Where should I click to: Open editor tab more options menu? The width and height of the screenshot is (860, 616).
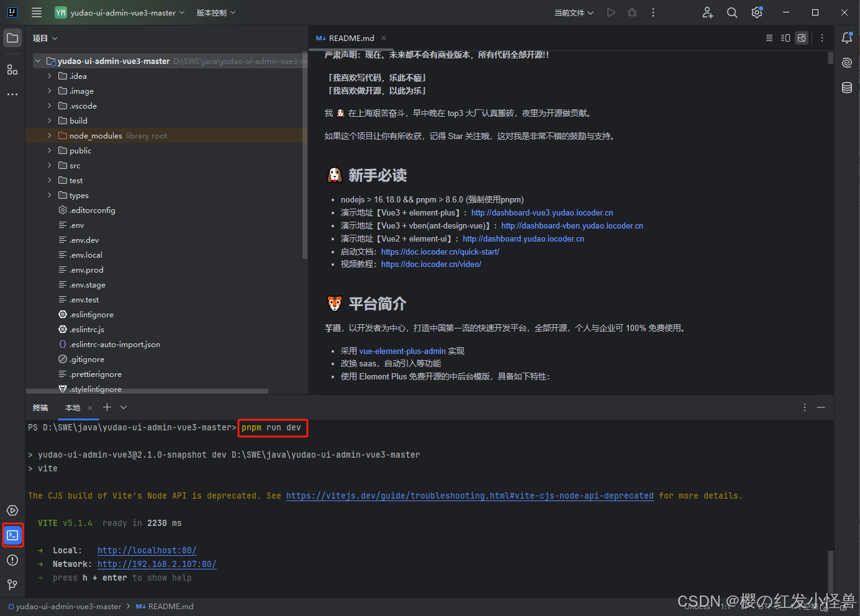(822, 38)
